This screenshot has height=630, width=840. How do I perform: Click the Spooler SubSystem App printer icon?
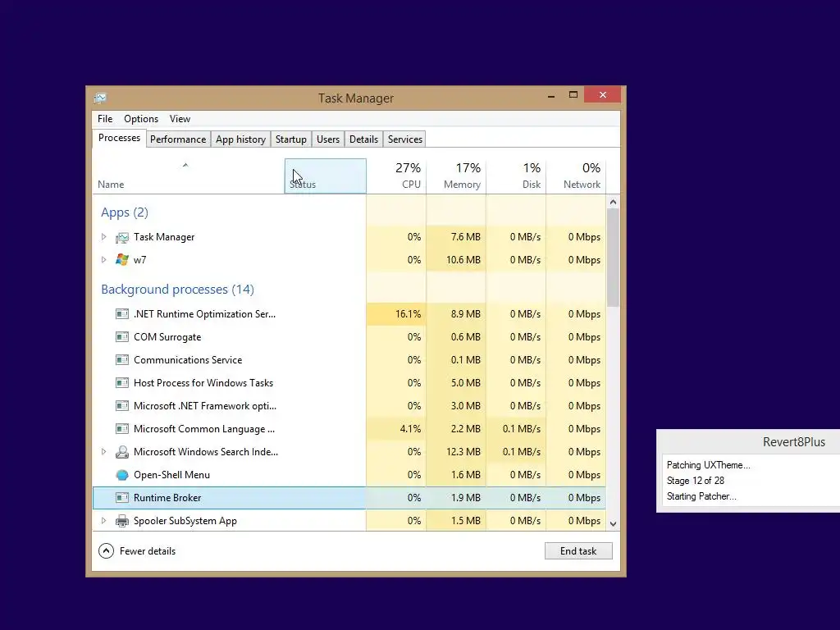coord(122,521)
